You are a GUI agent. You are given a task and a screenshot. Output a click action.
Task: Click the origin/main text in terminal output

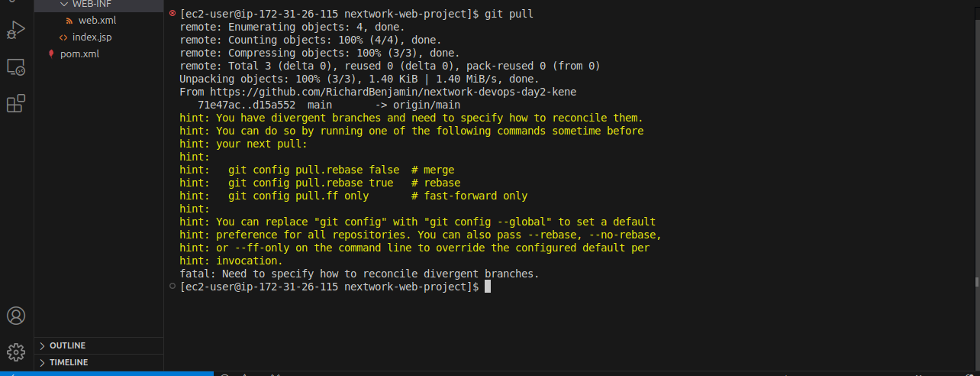[427, 105]
